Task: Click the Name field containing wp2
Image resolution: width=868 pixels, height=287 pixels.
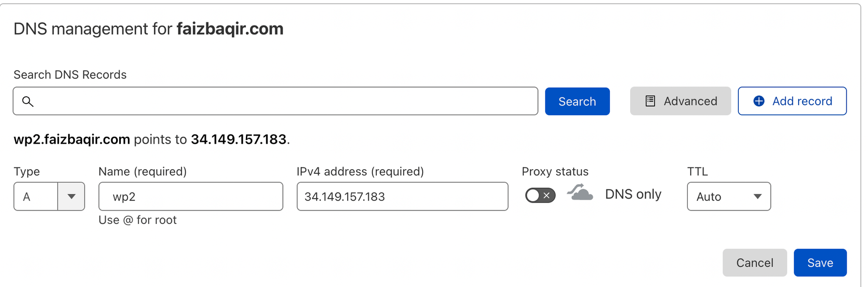Action: point(191,196)
